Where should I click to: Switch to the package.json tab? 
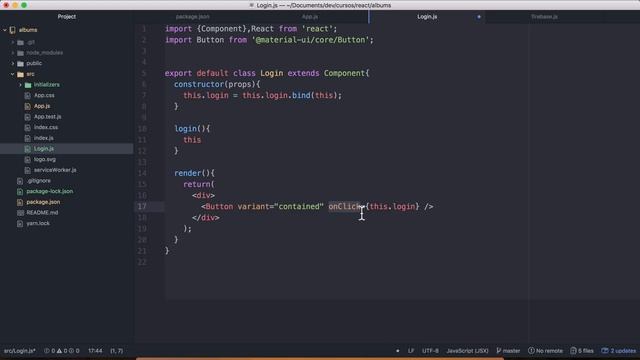click(193, 17)
